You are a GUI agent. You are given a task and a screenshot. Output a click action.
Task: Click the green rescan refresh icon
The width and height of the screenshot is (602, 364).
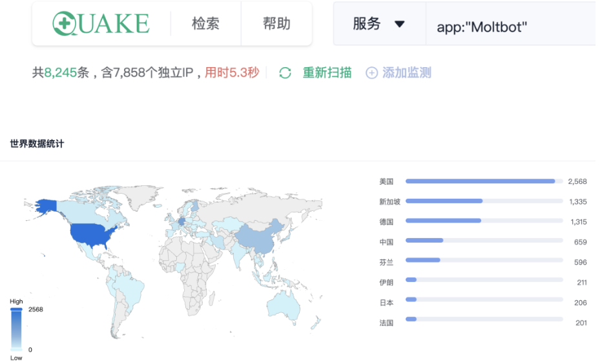click(285, 73)
